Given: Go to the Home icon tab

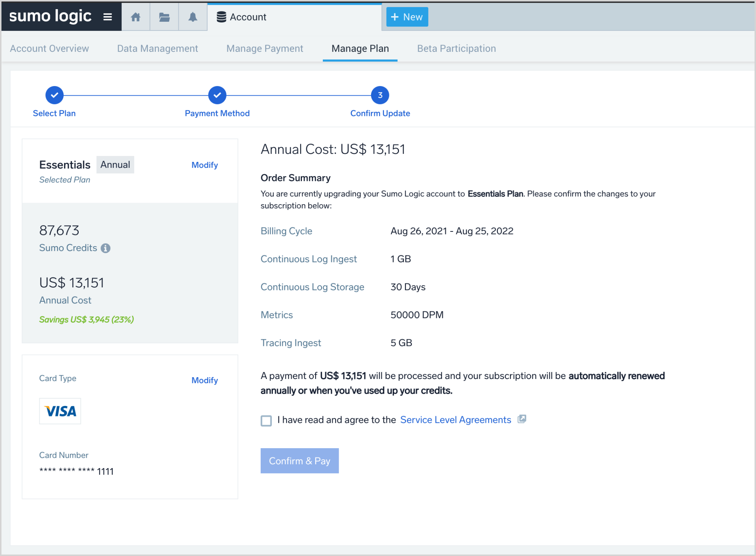Looking at the screenshot, I should 136,17.
